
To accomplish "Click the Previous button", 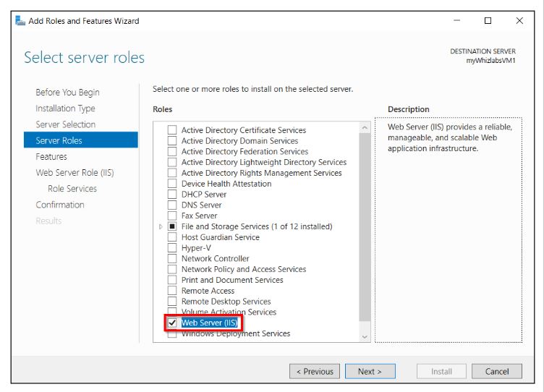I will [315, 372].
